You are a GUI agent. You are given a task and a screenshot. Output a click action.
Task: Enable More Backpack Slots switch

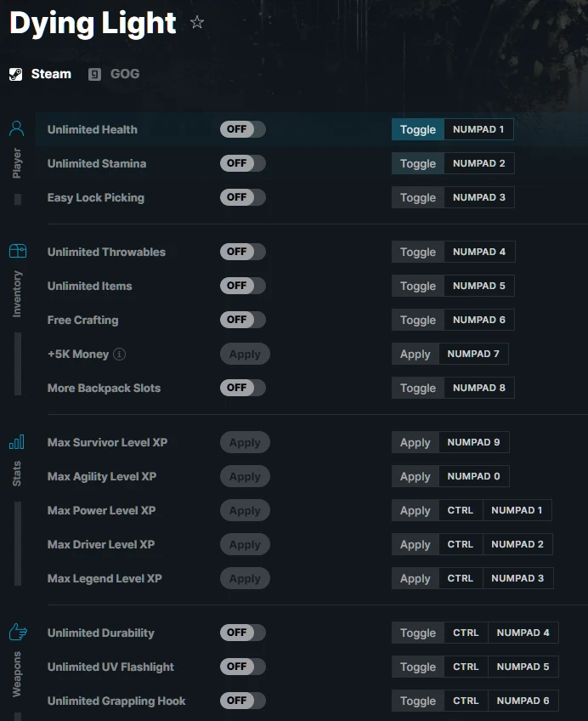[x=242, y=388]
